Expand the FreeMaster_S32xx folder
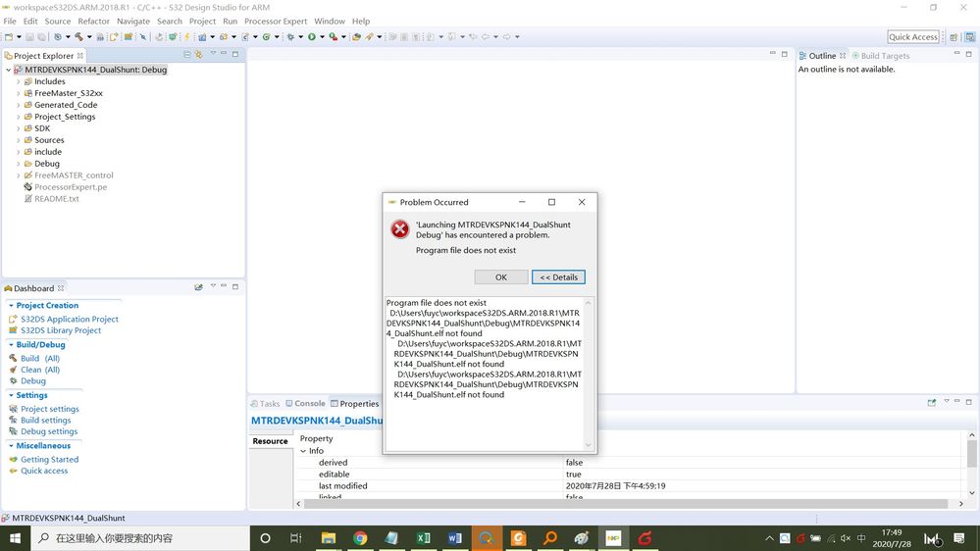This screenshot has width=980, height=551. coord(18,93)
